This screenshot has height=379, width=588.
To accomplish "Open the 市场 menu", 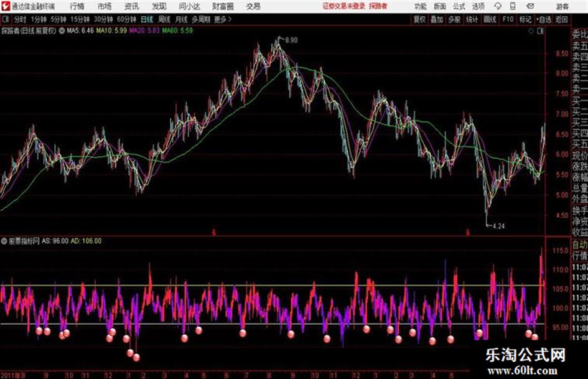I will pyautogui.click(x=105, y=6).
